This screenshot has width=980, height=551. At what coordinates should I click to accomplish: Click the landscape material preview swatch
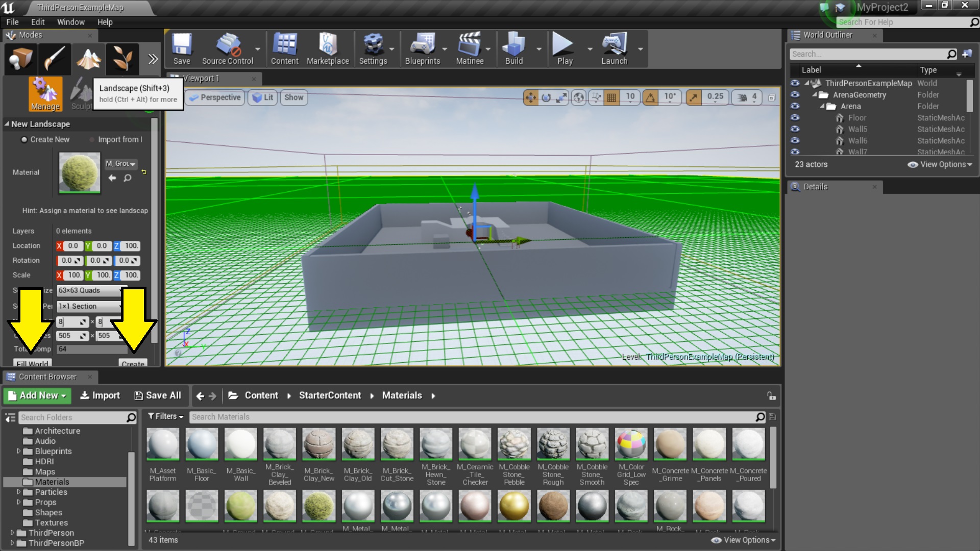coord(80,173)
